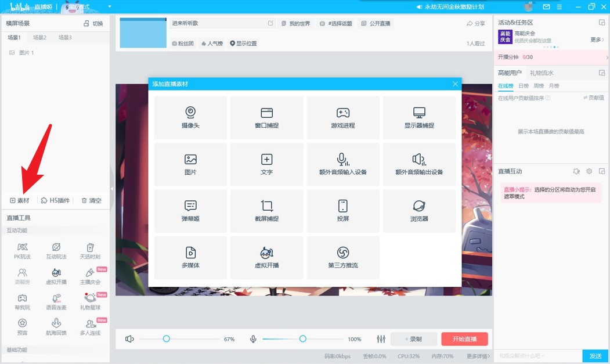This screenshot has height=364, width=610.
Task: Mute the microphone icon
Action: click(x=253, y=339)
